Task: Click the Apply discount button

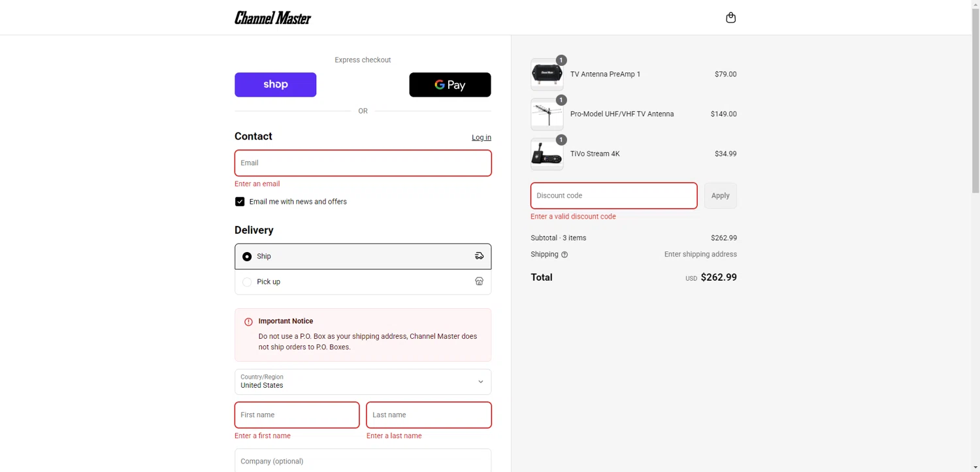Action: click(x=720, y=196)
